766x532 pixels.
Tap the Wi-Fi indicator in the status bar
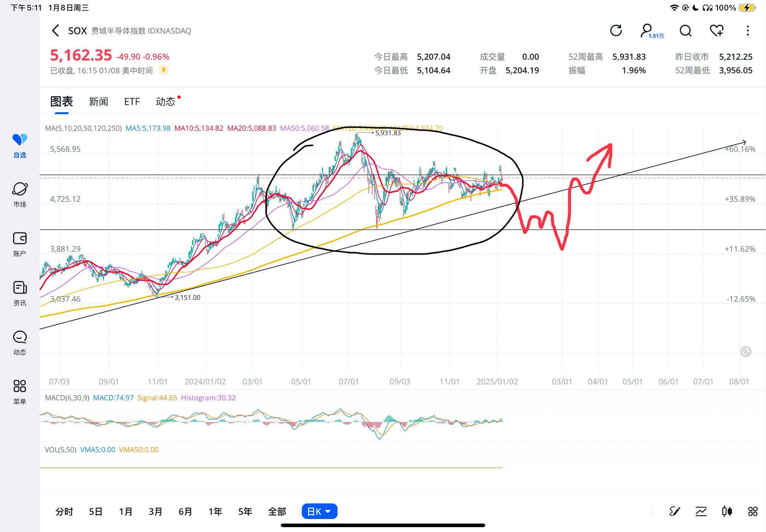(x=674, y=8)
